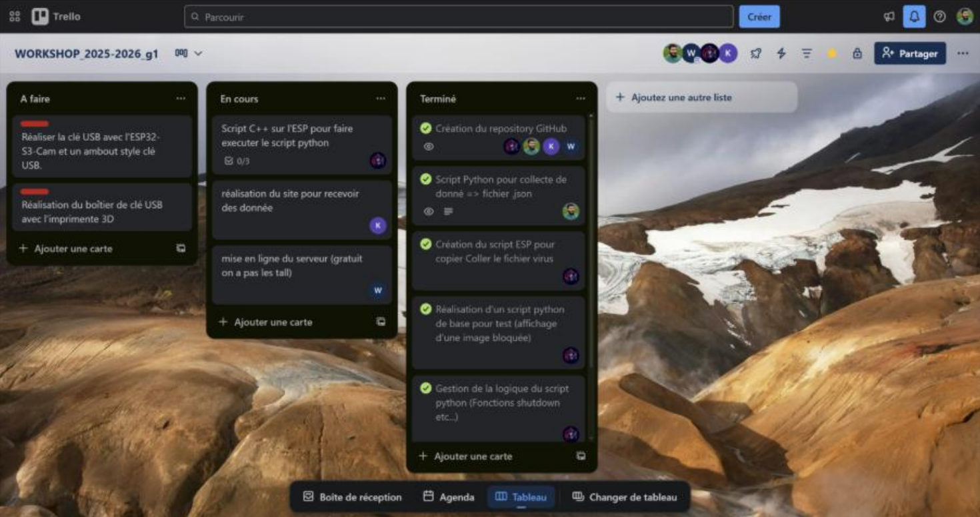This screenshot has height=517, width=980.
Task: Click Ajoutez une autre liste
Action: [x=701, y=97]
